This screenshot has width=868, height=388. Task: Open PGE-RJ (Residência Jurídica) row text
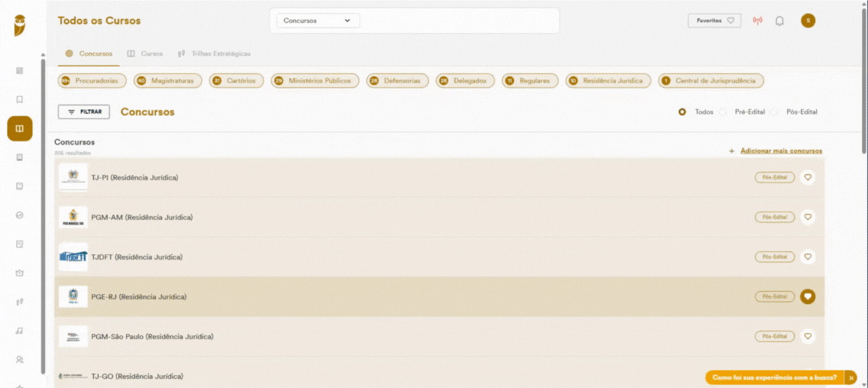click(139, 297)
